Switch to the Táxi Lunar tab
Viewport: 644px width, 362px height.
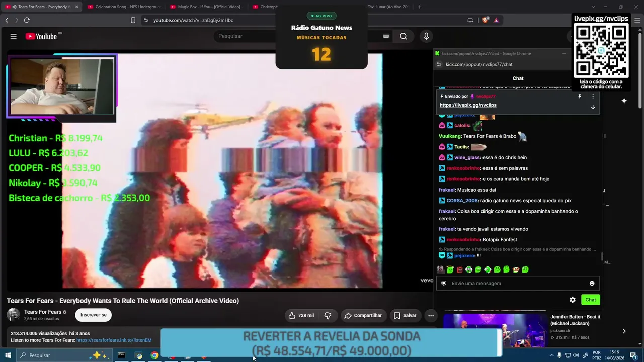(387, 7)
